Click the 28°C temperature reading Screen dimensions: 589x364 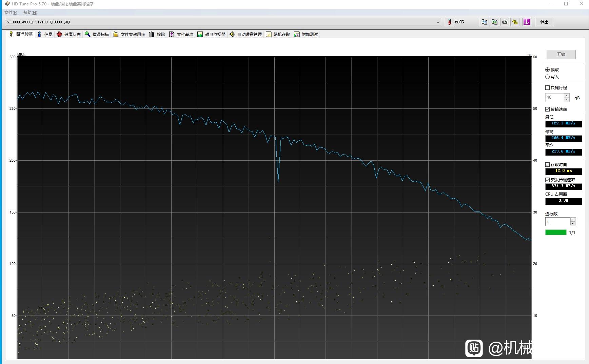click(459, 22)
